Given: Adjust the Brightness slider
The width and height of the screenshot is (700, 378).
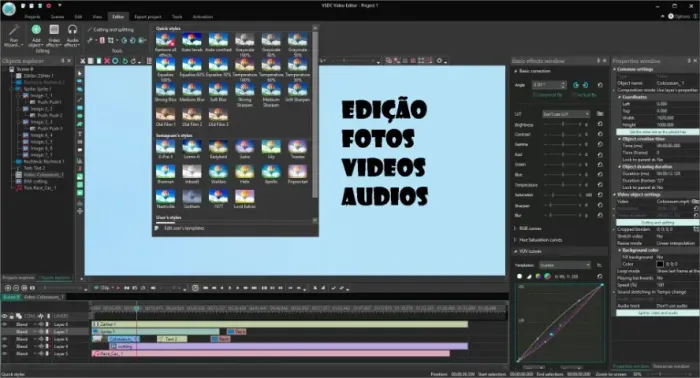Looking at the screenshot, I should coord(563,125).
